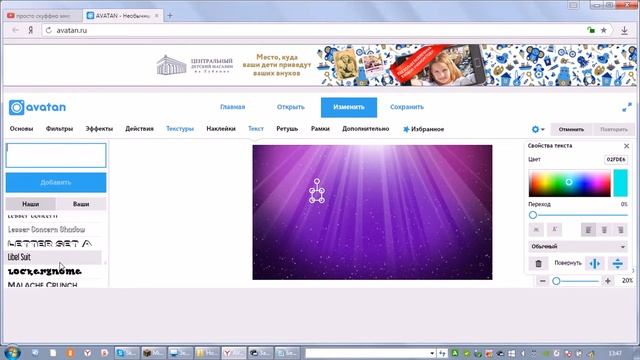Open the settings gear menu
This screenshot has width=640, height=360.
pos(538,129)
